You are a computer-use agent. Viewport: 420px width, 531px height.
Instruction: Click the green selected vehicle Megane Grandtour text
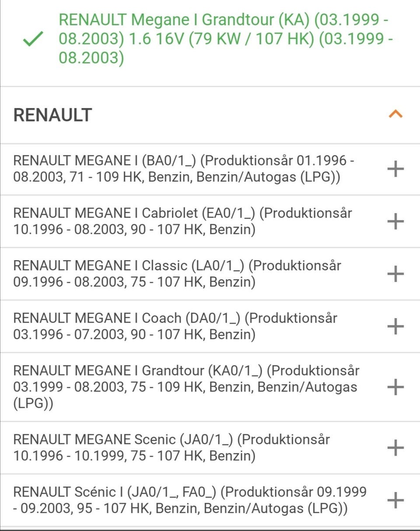click(x=225, y=39)
